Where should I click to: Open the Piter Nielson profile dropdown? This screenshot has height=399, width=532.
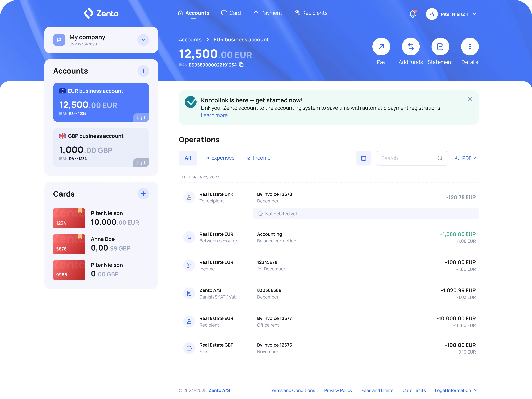pos(474,14)
